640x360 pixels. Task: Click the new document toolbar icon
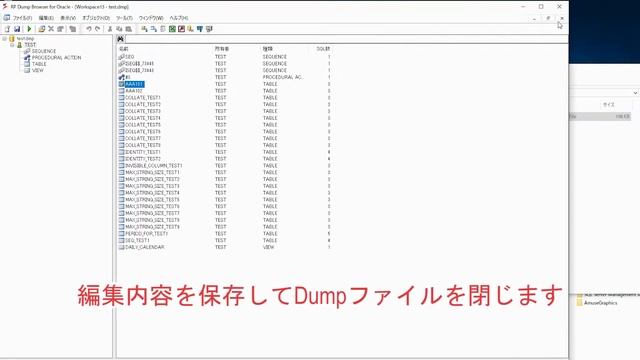pos(7,29)
